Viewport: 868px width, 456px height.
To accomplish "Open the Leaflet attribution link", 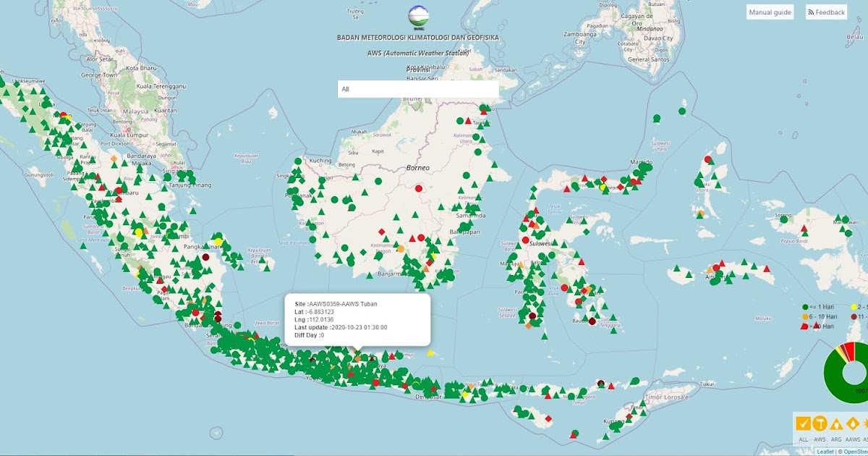I will [x=825, y=452].
